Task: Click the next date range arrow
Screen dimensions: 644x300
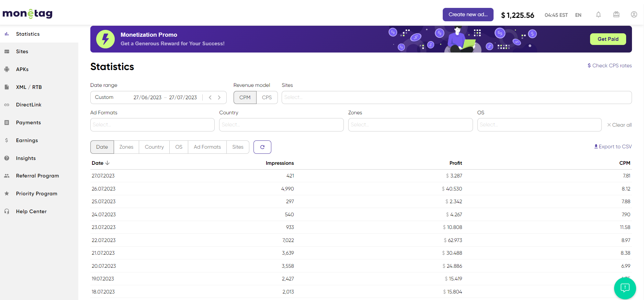Action: click(219, 97)
